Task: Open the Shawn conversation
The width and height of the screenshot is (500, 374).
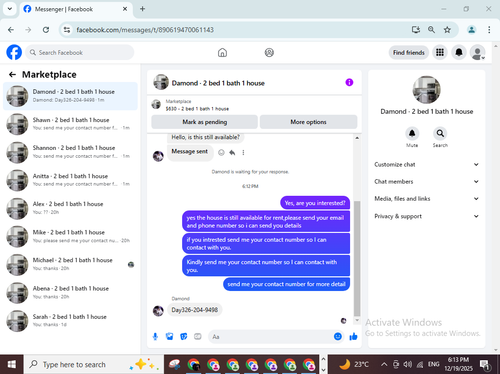Action: click(70, 124)
